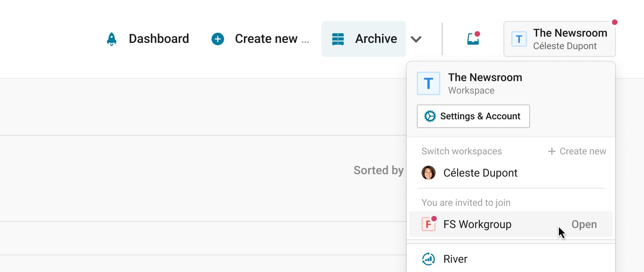Click the River analytics icon
The height and width of the screenshot is (272, 644).
[x=429, y=259]
